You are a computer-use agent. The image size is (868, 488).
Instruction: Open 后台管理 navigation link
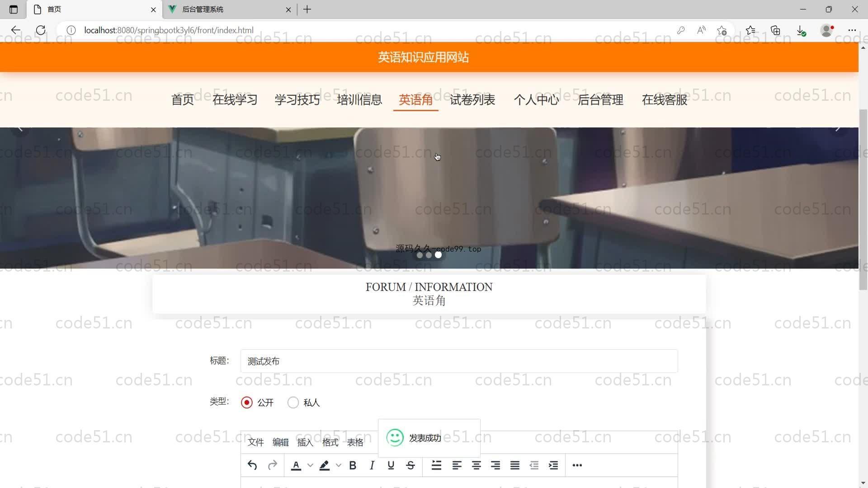click(x=601, y=100)
